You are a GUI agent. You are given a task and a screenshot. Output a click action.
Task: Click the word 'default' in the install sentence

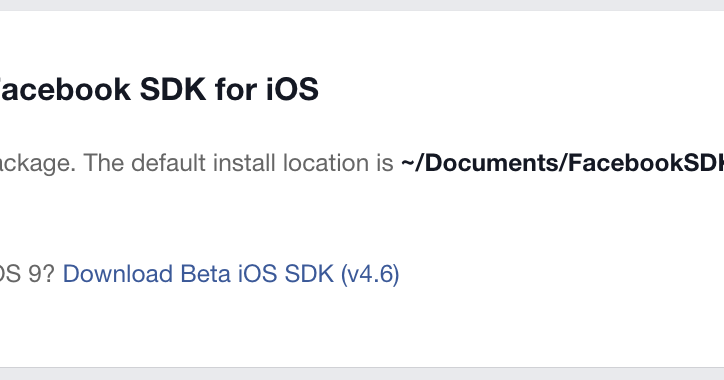169,163
